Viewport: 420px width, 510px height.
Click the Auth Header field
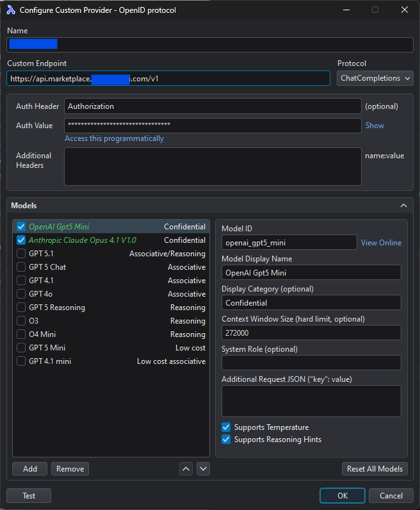coord(213,106)
